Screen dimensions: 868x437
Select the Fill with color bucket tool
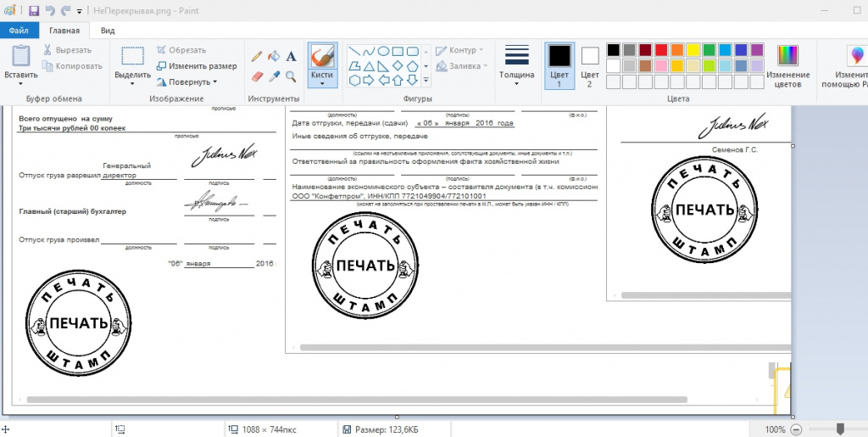point(274,56)
